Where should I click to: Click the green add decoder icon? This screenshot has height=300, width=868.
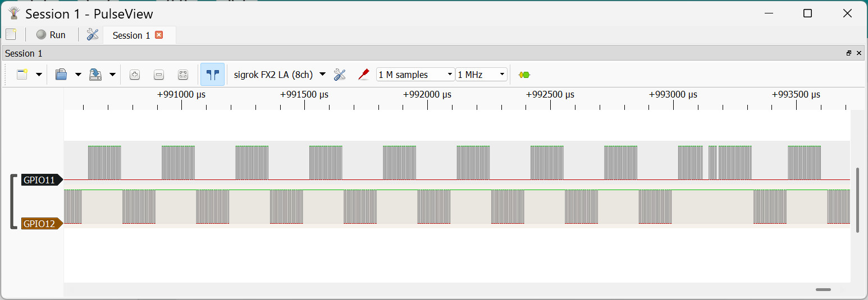tap(524, 75)
